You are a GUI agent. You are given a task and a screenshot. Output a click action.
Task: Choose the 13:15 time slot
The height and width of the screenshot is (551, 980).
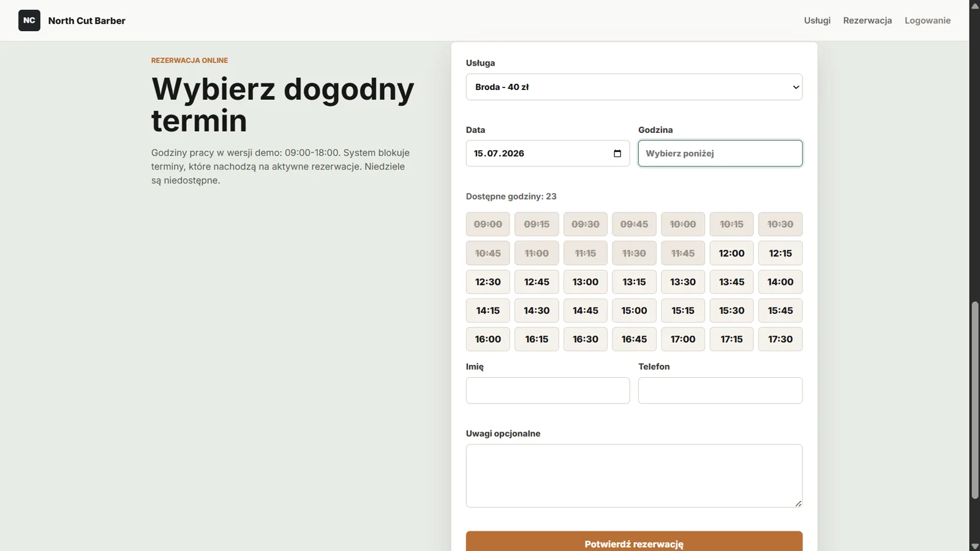pyautogui.click(x=634, y=282)
